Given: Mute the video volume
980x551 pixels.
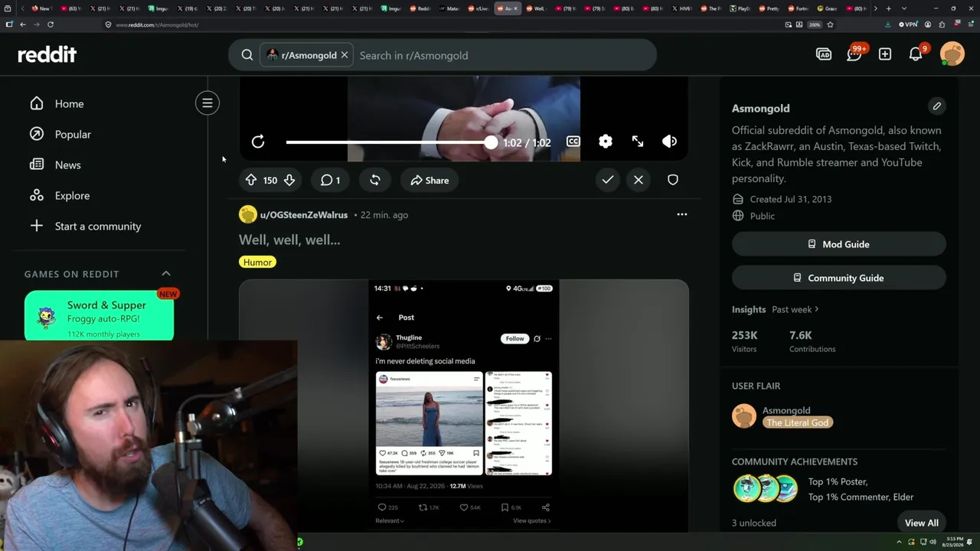Looking at the screenshot, I should (x=669, y=142).
